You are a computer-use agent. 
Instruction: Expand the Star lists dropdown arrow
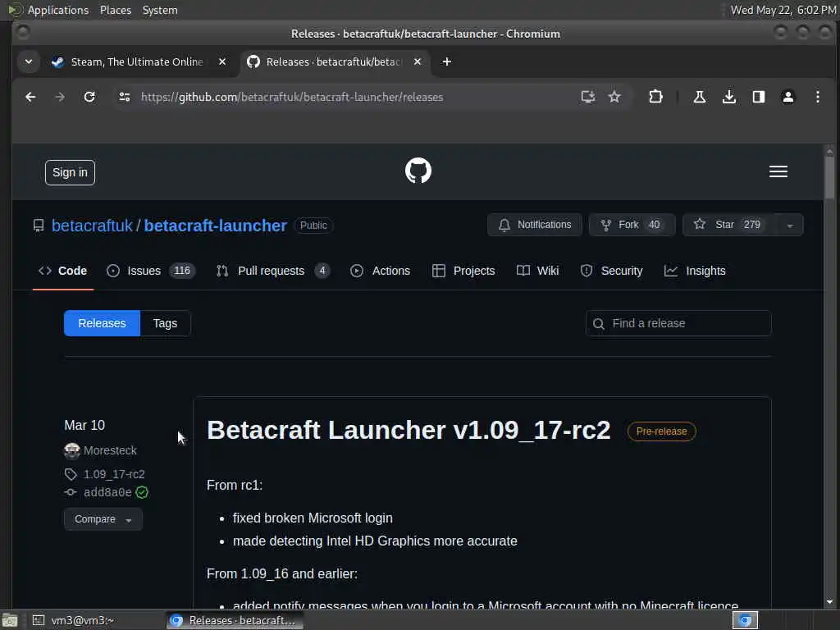tap(790, 225)
